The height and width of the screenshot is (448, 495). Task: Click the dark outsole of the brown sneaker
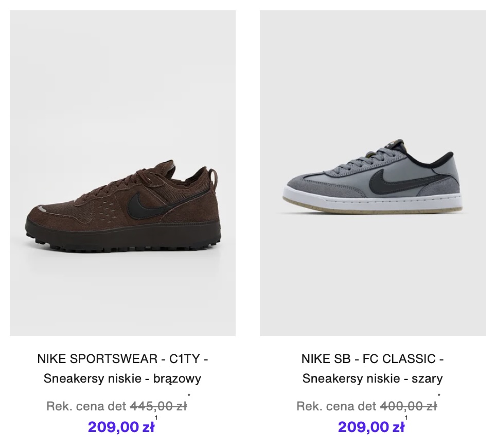pos(123,238)
